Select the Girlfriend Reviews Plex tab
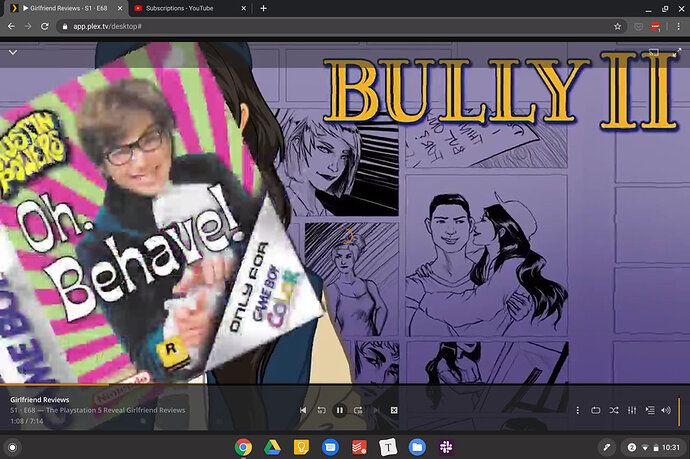 pos(68,8)
